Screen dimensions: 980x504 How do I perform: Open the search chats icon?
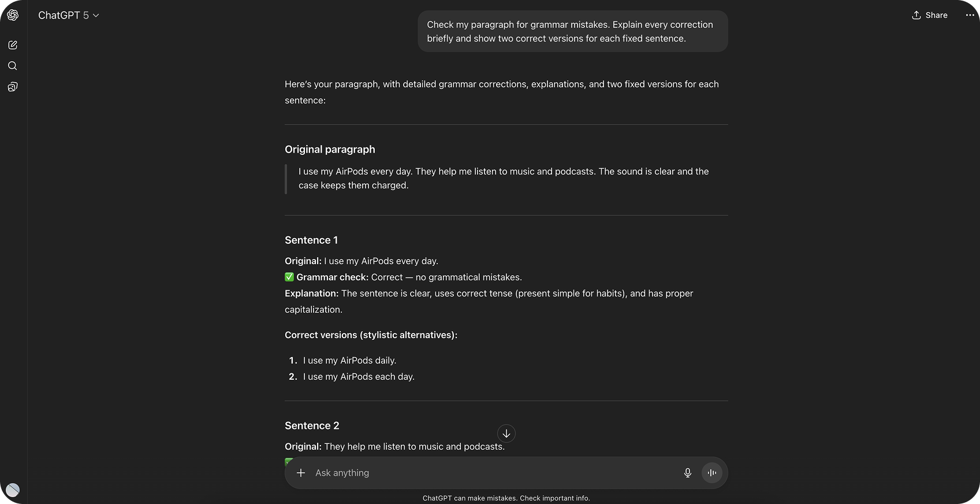point(13,66)
